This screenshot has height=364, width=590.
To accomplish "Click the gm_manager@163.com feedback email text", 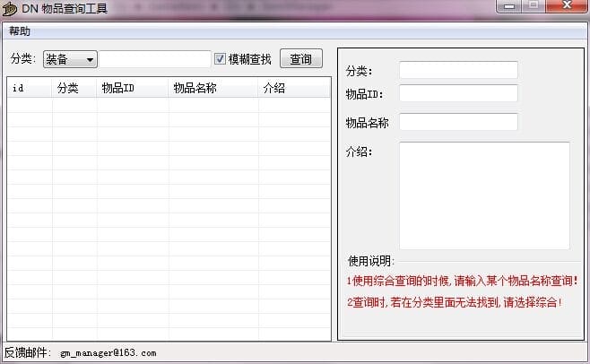I will tap(108, 353).
